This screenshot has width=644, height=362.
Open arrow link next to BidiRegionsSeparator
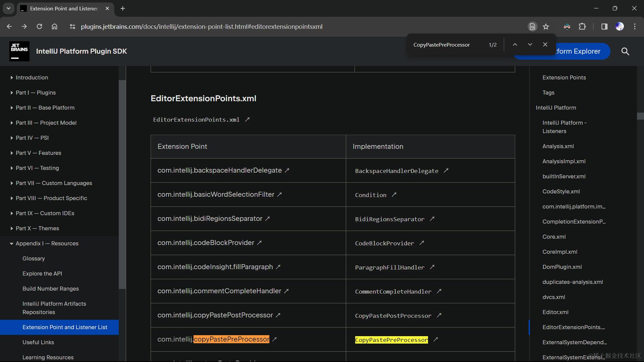coord(432,219)
